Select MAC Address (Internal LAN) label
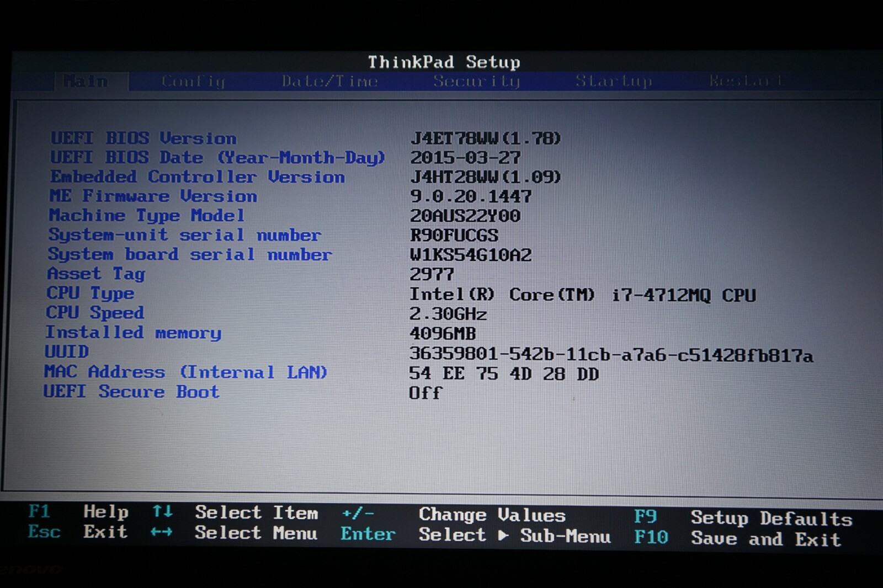The height and width of the screenshot is (588, 883). coord(186,372)
